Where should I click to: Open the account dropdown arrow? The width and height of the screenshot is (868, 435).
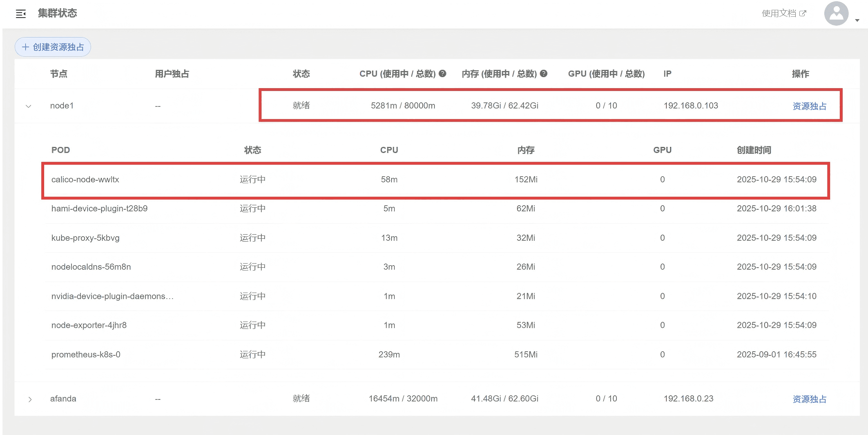[857, 20]
